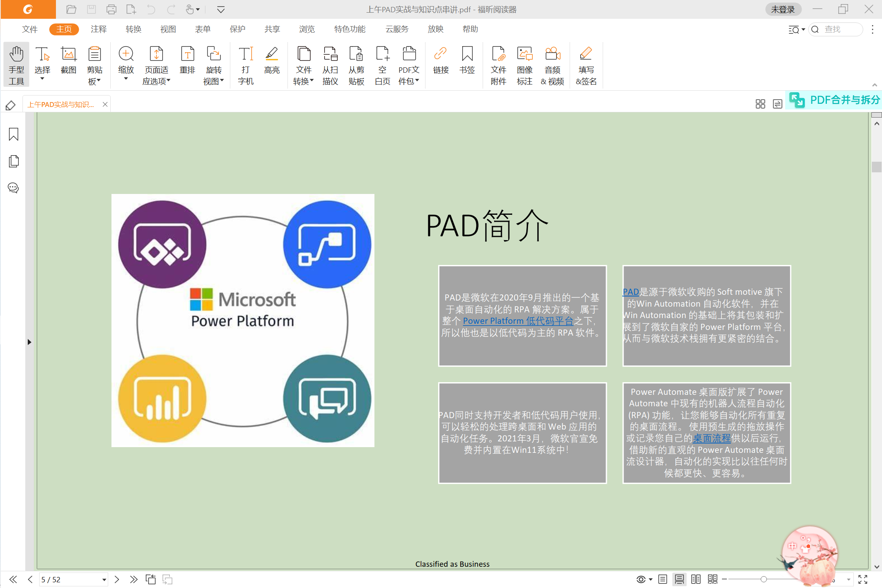The image size is (882, 588).
Task: Open the Reflow (重排) tool
Action: click(187, 60)
